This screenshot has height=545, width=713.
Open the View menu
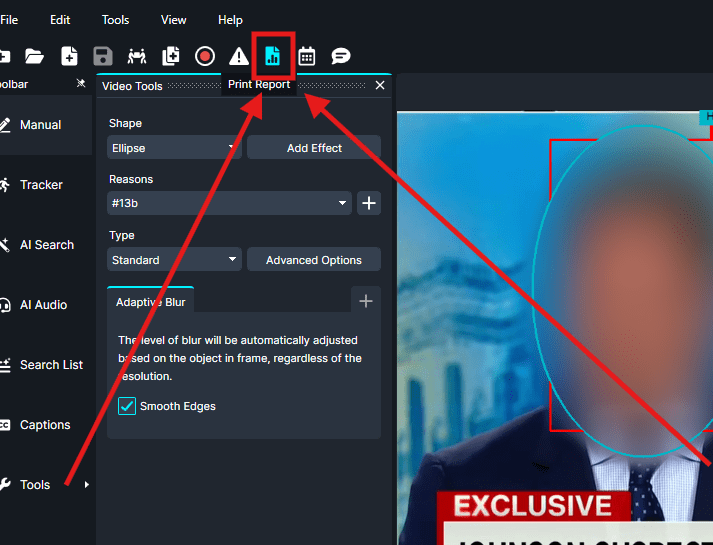174,20
